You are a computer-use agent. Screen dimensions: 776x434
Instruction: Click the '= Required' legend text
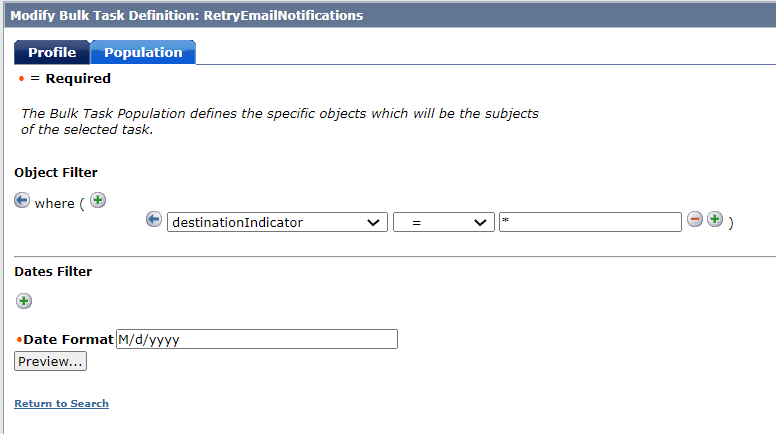pos(70,79)
